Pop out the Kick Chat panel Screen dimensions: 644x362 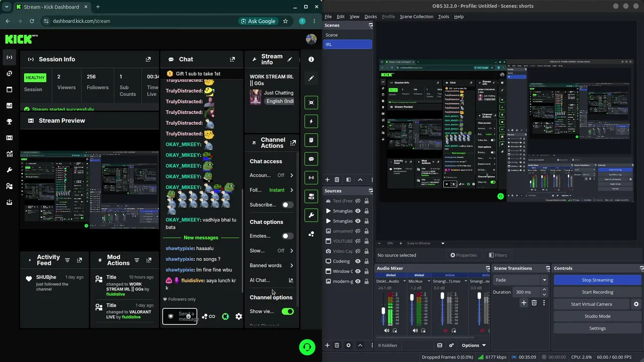click(x=232, y=59)
